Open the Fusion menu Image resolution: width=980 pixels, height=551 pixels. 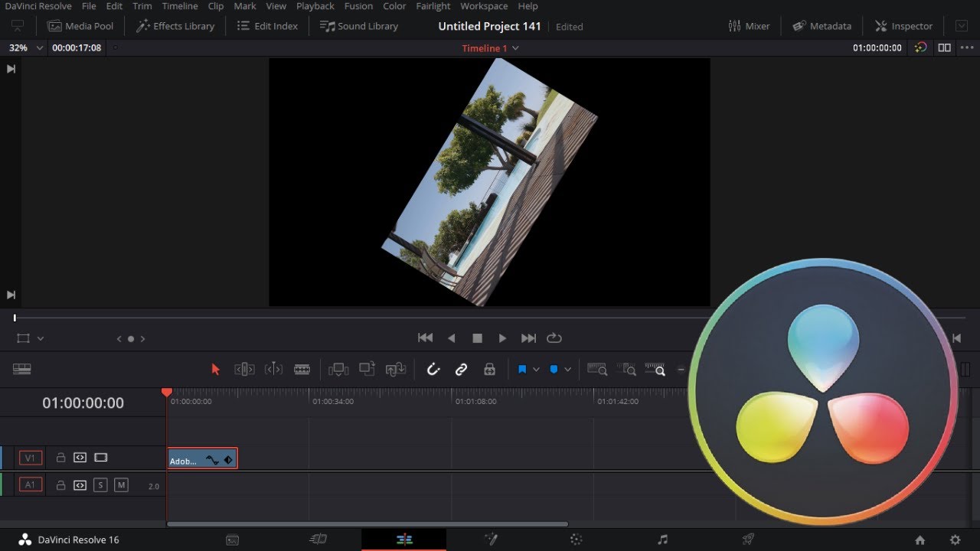click(358, 6)
